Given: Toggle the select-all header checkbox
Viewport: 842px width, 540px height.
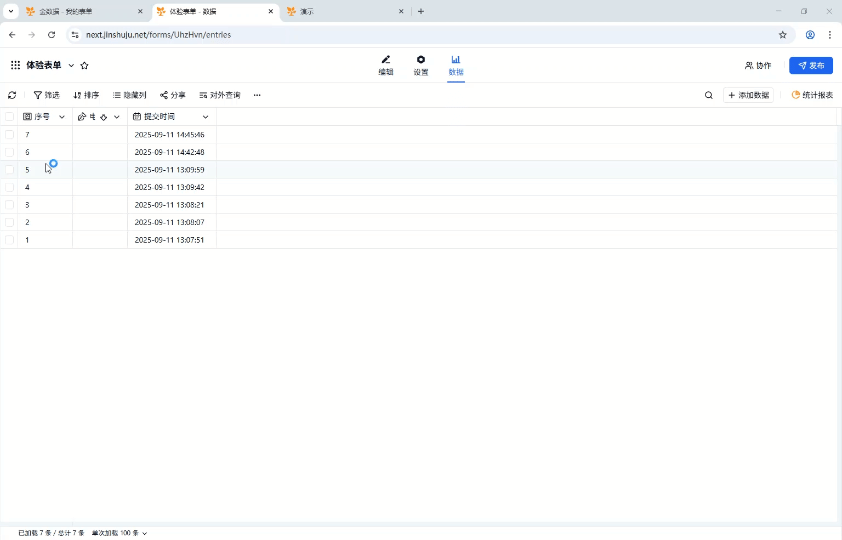Looking at the screenshot, I should pyautogui.click(x=10, y=117).
